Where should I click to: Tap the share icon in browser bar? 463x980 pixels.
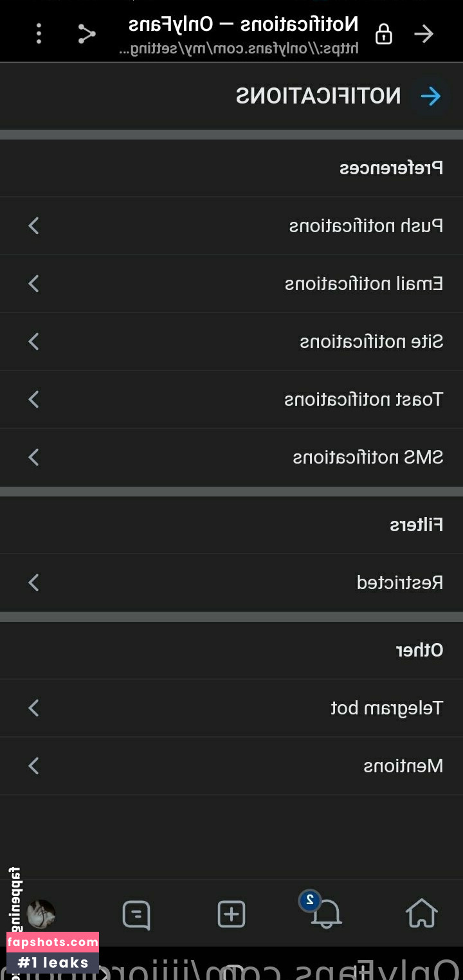click(x=87, y=33)
